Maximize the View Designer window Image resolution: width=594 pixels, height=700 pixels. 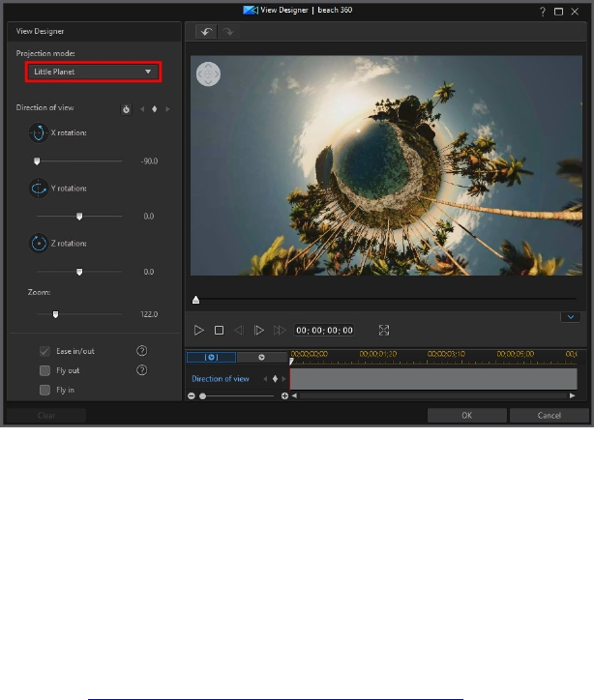coord(558,12)
